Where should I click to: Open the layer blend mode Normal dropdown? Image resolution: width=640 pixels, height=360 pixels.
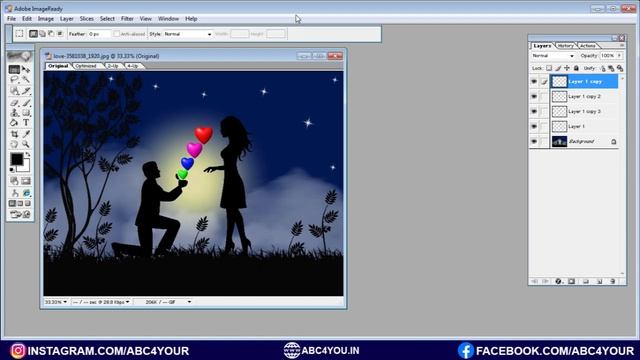[x=553, y=56]
